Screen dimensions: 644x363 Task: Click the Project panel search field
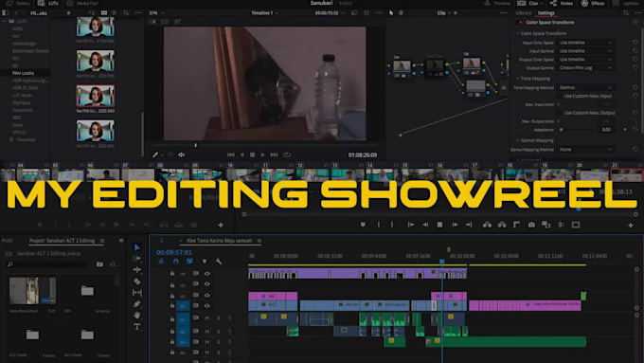click(x=48, y=263)
